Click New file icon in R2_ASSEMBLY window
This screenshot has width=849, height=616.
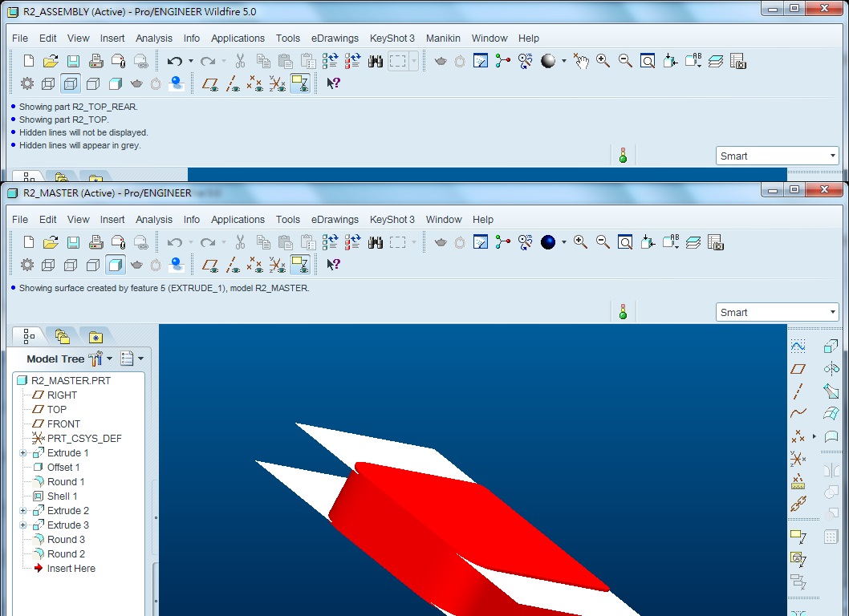pos(29,61)
